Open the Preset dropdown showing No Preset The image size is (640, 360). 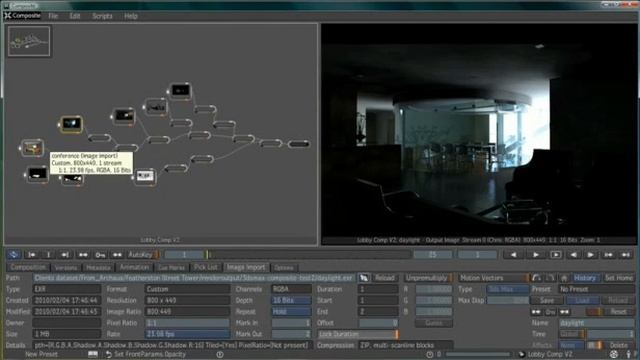click(x=596, y=289)
